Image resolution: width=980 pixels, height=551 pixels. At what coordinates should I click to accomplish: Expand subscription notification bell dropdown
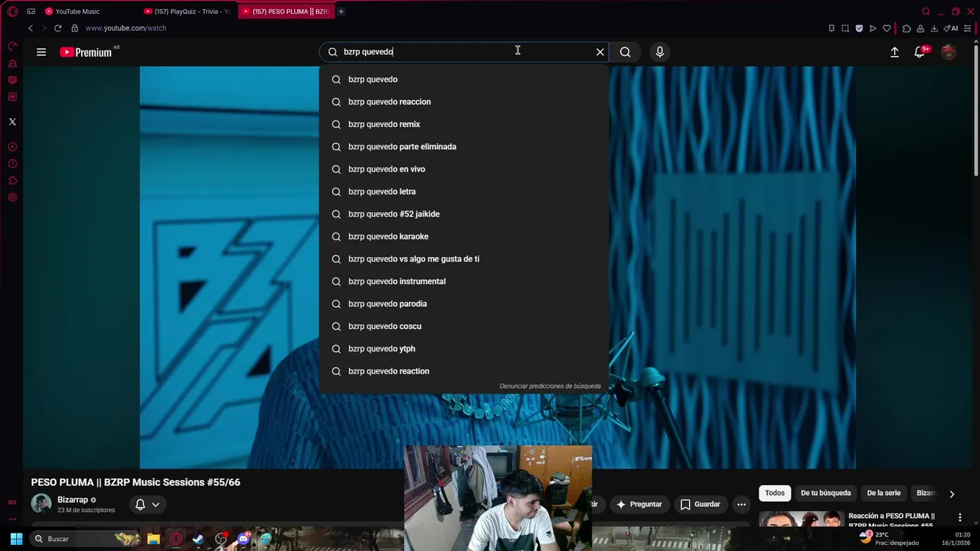(x=147, y=504)
